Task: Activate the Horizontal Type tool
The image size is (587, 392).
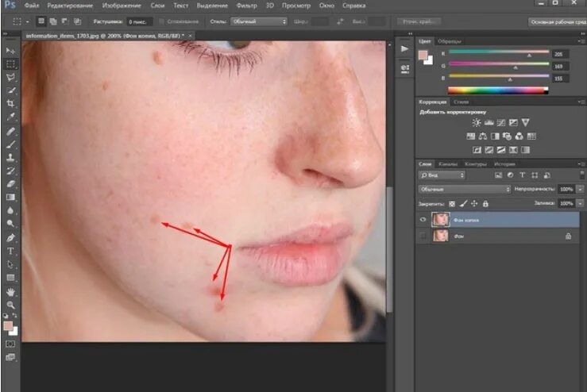Action: click(10, 251)
